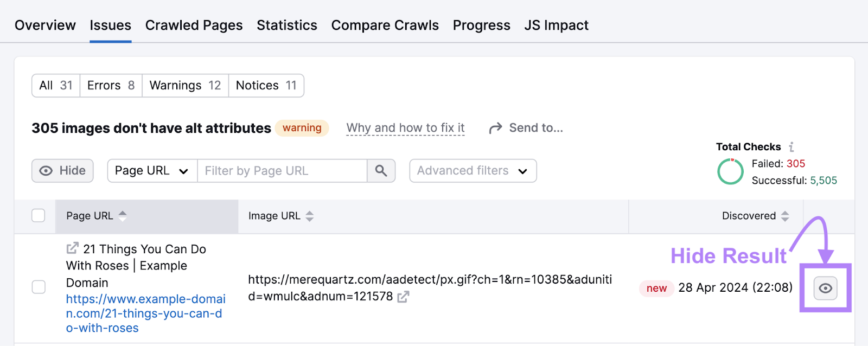Click the Total Checks donut chart
This screenshot has width=868, height=346.
pos(730,171)
